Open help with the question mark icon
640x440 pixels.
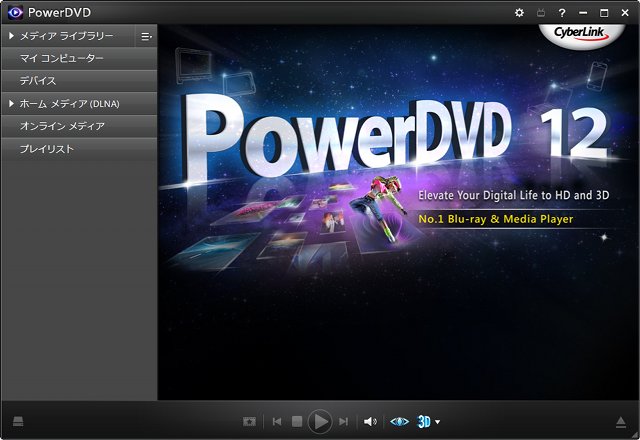[562, 13]
